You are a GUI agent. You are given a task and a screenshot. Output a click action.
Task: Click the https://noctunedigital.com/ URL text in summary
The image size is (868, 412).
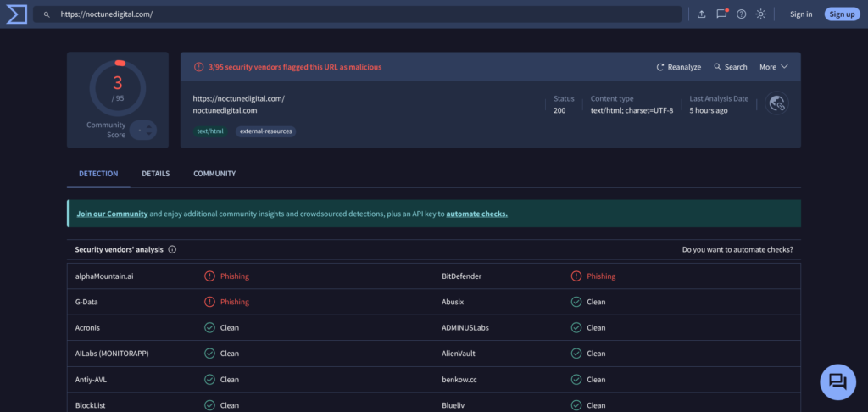tap(238, 98)
